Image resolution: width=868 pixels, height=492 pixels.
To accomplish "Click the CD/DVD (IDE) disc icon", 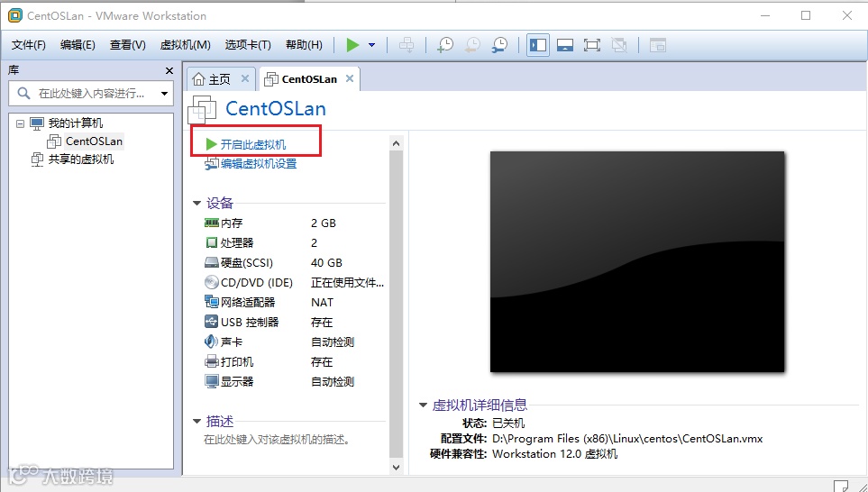I will [x=212, y=283].
